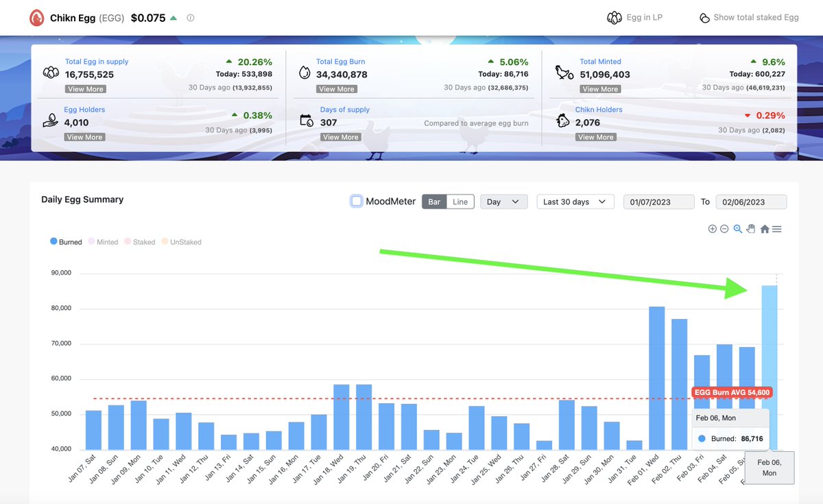Click the 51,096,403 minted value
Image resolution: width=823 pixels, height=504 pixels.
[x=605, y=74]
